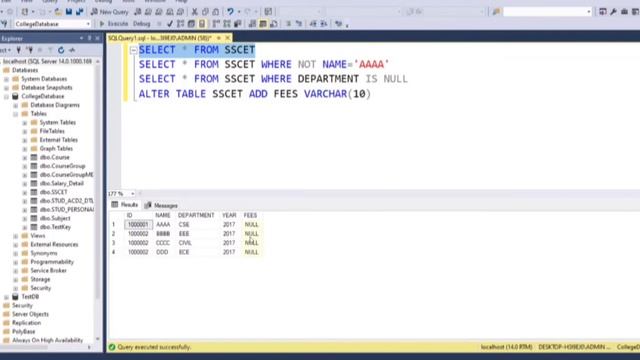Image resolution: width=640 pixels, height=360 pixels.
Task: Select the dbo.Subject table
Action: (55, 218)
